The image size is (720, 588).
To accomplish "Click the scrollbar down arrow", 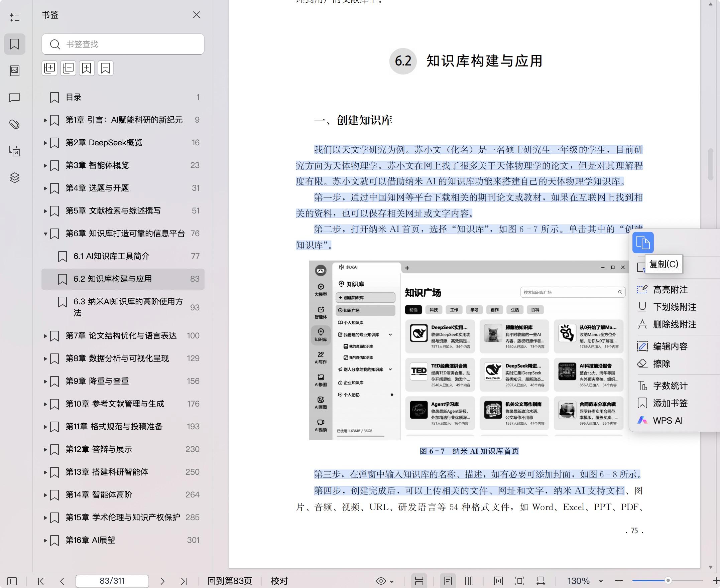I will [x=711, y=567].
